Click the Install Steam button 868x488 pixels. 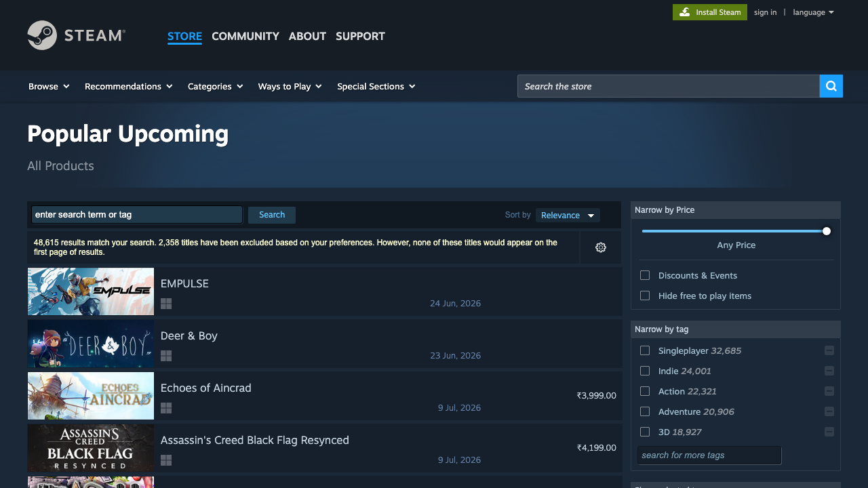(x=710, y=12)
